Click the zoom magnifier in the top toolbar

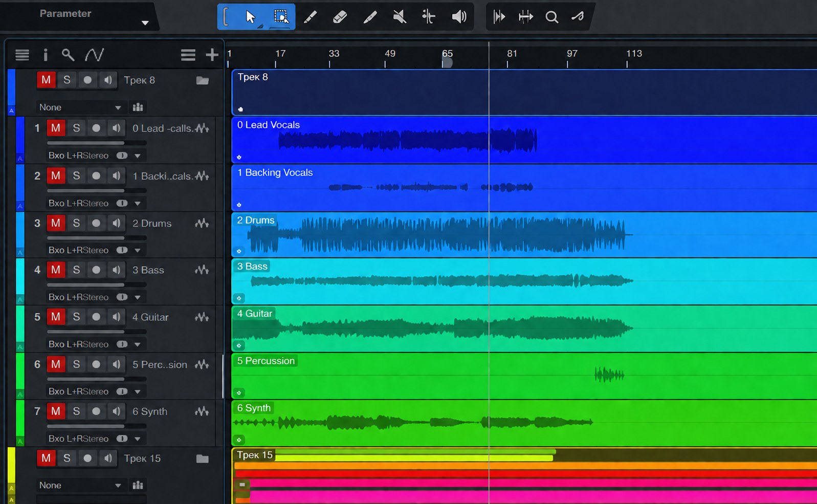pos(551,17)
